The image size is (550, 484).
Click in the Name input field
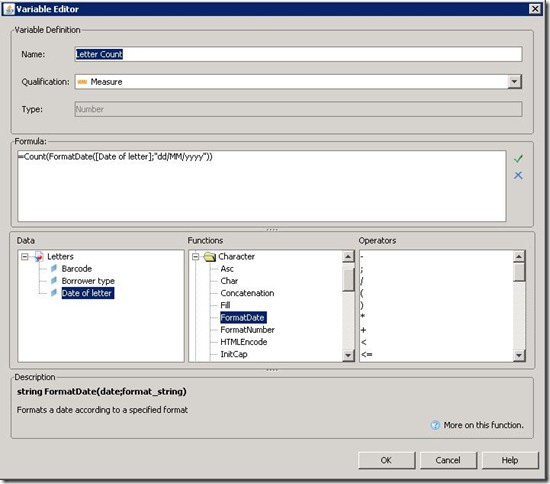click(298, 54)
